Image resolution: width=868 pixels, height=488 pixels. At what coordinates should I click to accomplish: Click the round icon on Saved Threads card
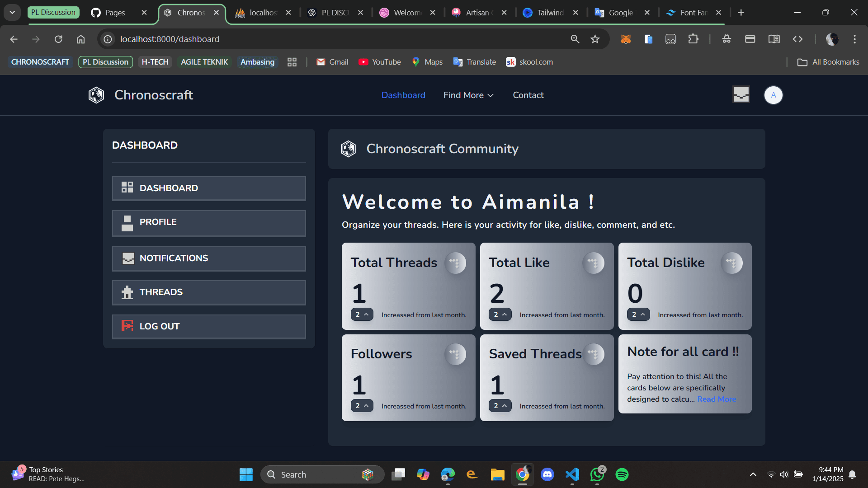593,354
